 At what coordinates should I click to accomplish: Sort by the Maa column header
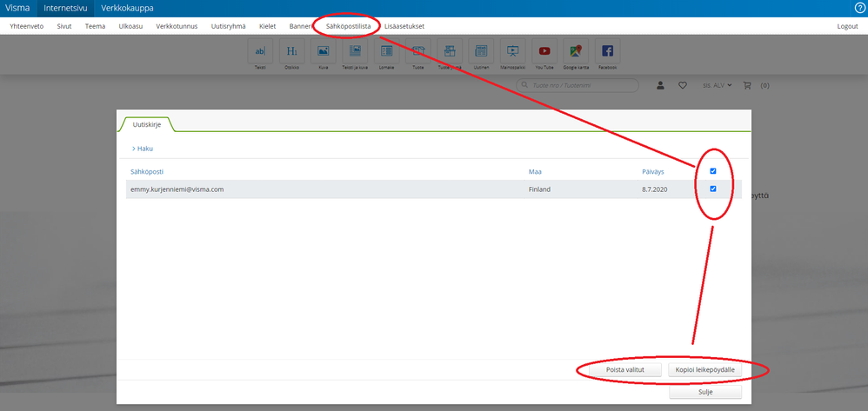click(x=535, y=171)
